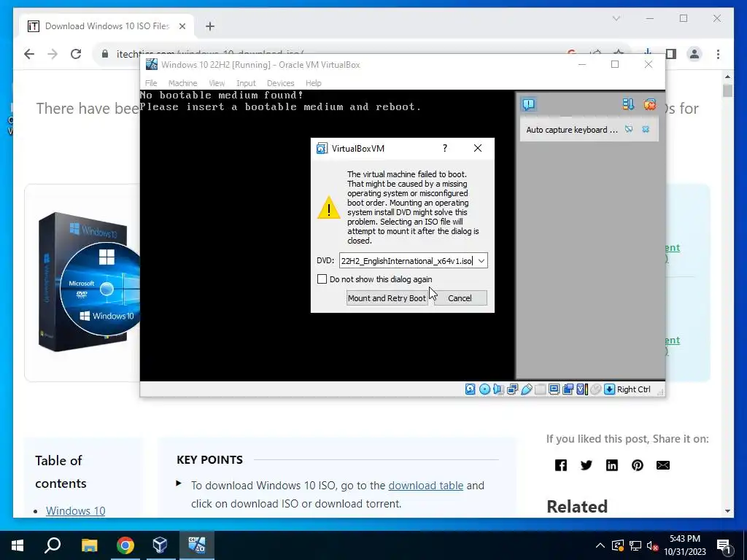Click the USB devices icon in VirtualBox status bar
747x560 pixels.
[527, 389]
